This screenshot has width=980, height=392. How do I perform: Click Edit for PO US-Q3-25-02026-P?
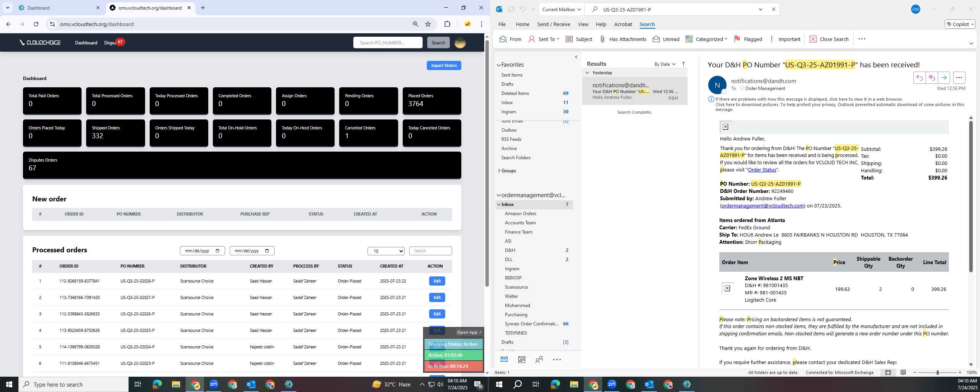pos(437,314)
